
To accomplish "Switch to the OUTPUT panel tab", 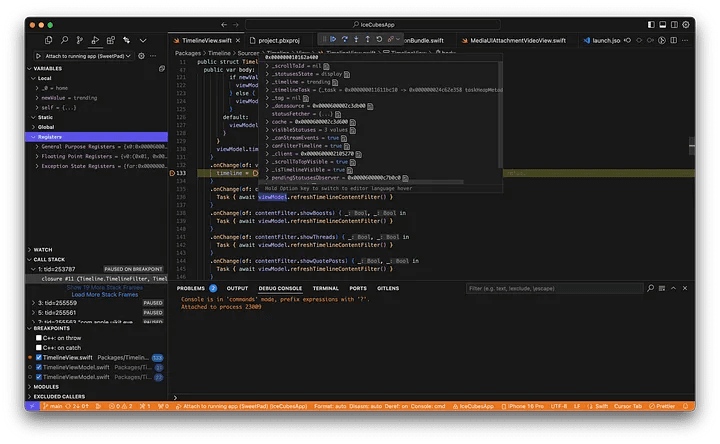I will pyautogui.click(x=237, y=288).
